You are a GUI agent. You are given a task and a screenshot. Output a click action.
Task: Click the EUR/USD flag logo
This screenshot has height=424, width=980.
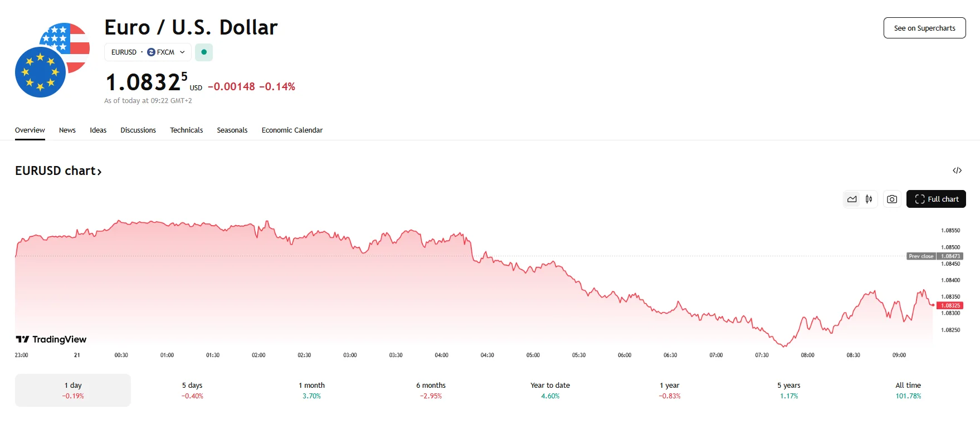tap(52, 60)
